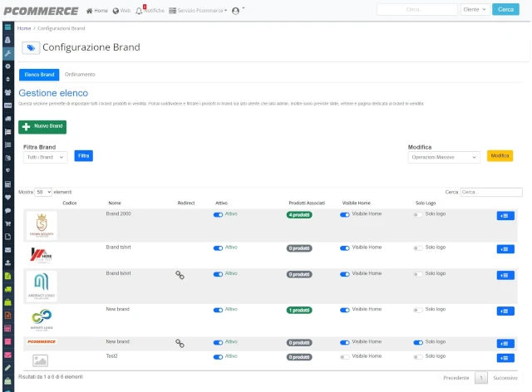This screenshot has width=532, height=392.
Task: Open the Mostra 50 elementi dropdown
Action: point(43,193)
